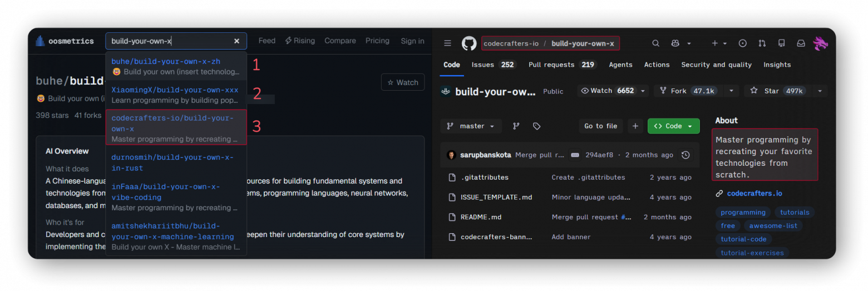Open the README.md file
Screen dimensions: 868x291
(481, 217)
